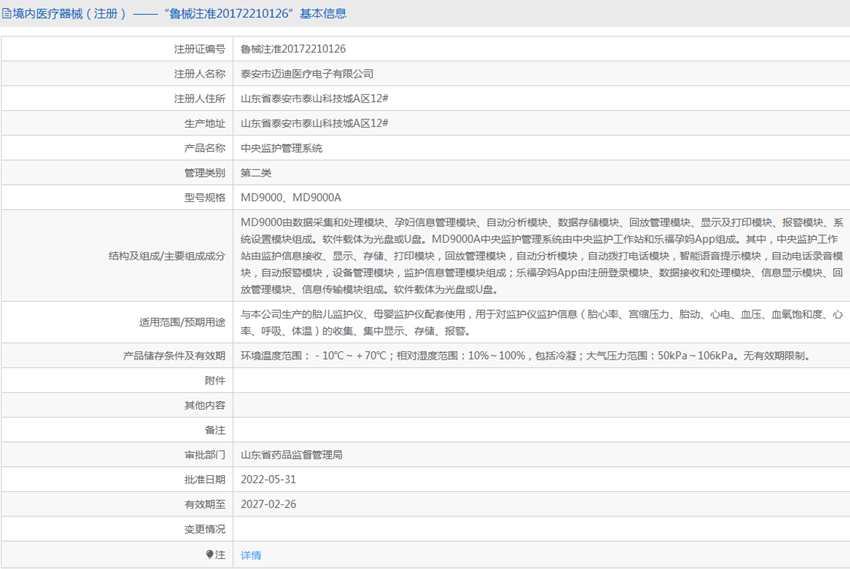Click the 附件 label
Image resolution: width=850 pixels, height=569 pixels.
tap(215, 380)
